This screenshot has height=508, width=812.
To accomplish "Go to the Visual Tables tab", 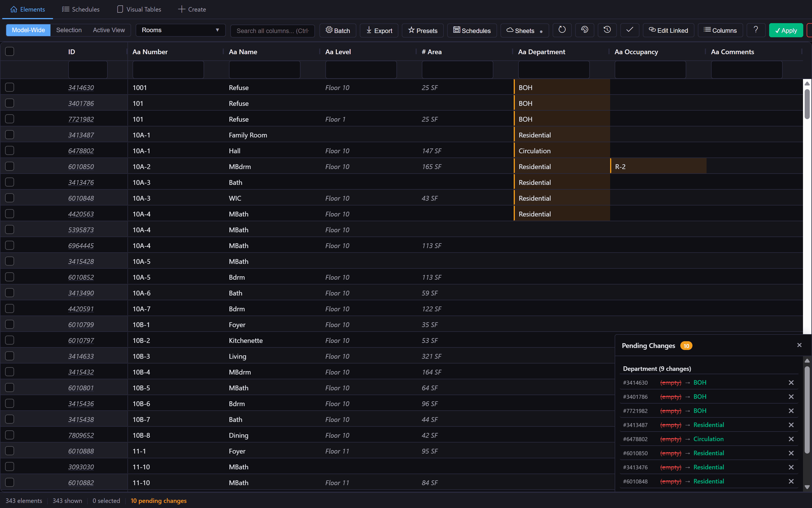I will [139, 9].
